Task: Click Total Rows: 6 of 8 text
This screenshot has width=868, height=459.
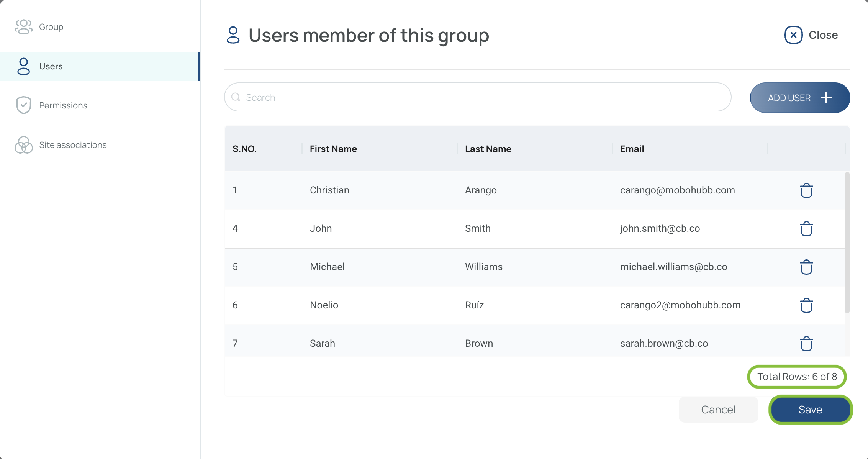Action: point(797,377)
